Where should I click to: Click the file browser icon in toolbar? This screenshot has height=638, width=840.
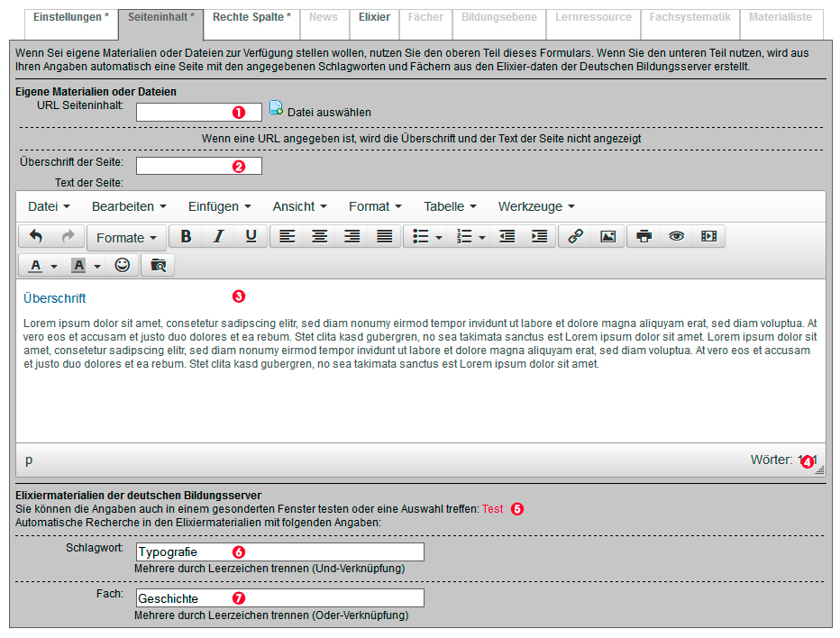pyautogui.click(x=158, y=265)
